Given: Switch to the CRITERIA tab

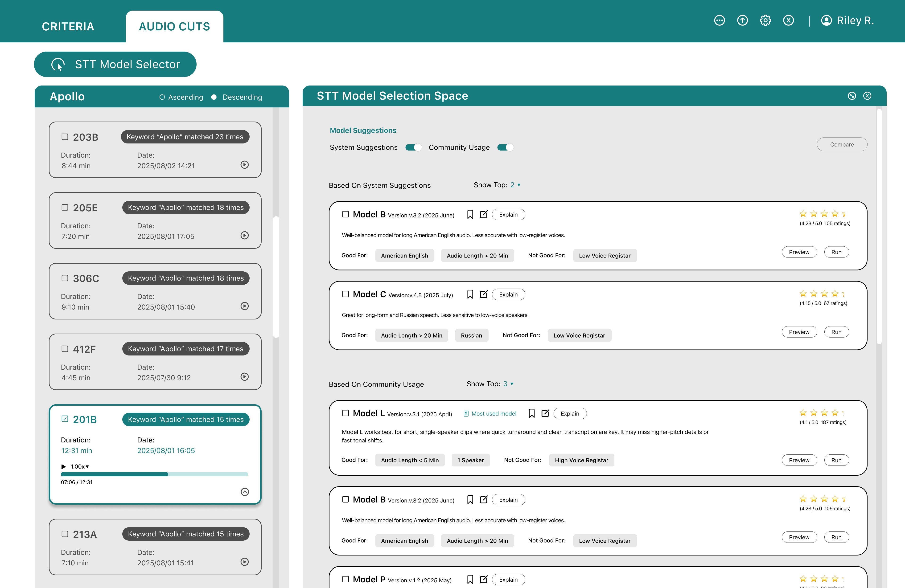Looking at the screenshot, I should tap(68, 27).
